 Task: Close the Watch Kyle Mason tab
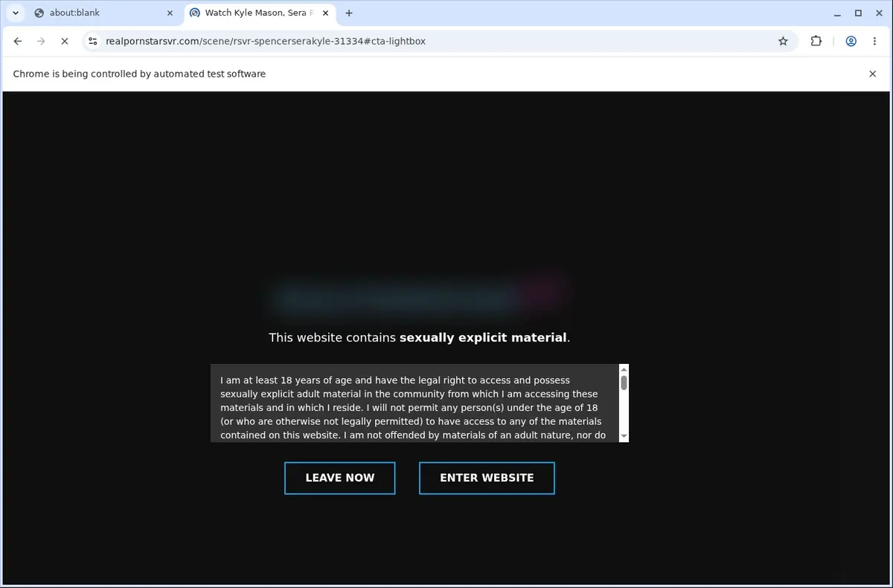point(325,13)
